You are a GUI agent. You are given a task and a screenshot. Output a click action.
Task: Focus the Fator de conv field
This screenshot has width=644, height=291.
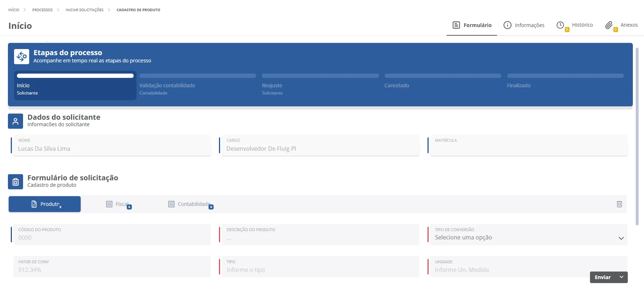[x=112, y=266]
